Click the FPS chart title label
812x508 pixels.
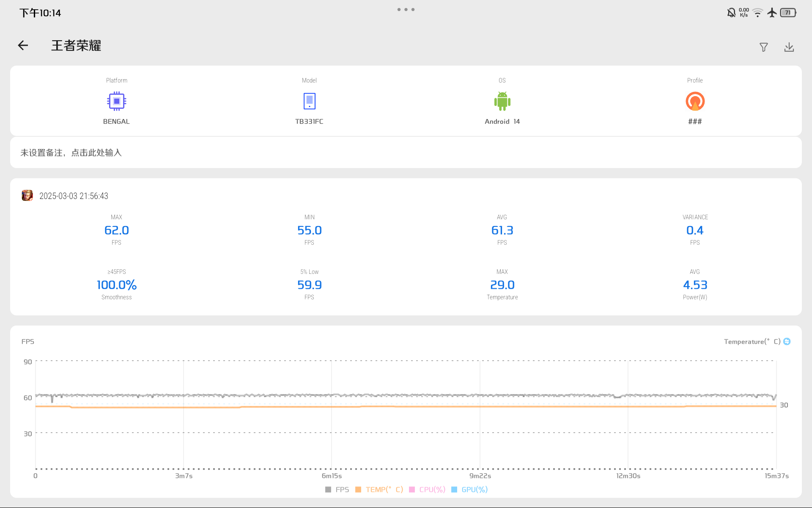[28, 342]
